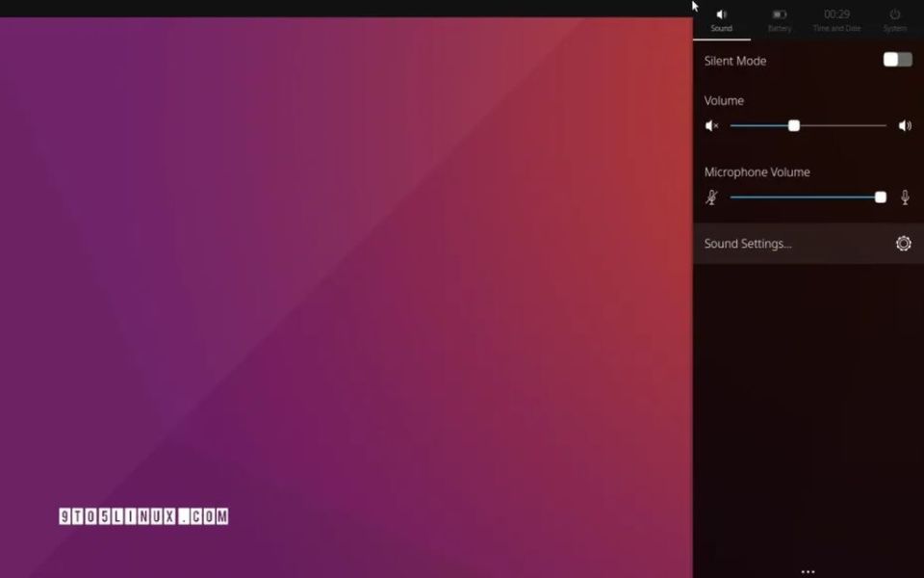
Task: Click the Microphone Volume slider handle
Action: click(x=880, y=197)
